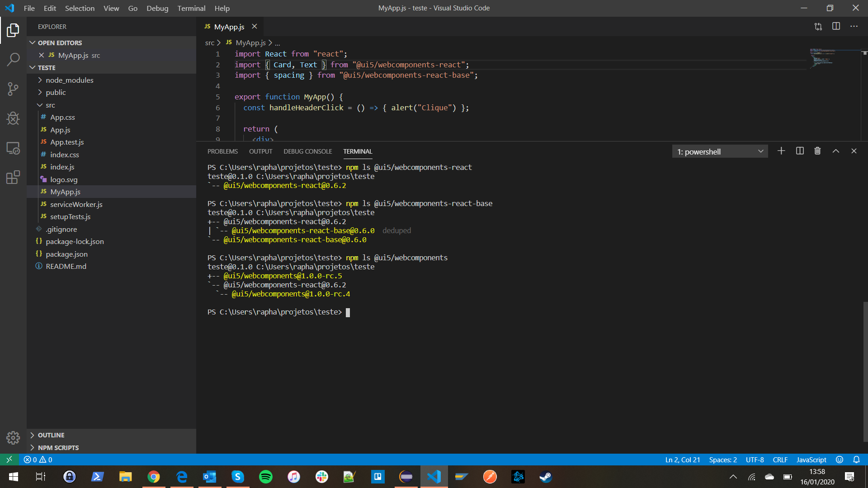Launch Google Chrome from the taskbar
868x488 pixels.
pos(153,476)
